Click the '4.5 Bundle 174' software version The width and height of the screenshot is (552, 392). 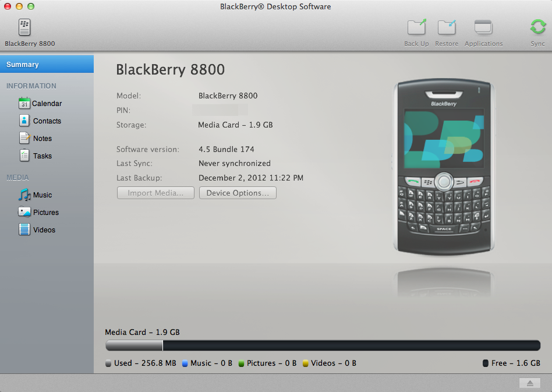click(x=227, y=149)
